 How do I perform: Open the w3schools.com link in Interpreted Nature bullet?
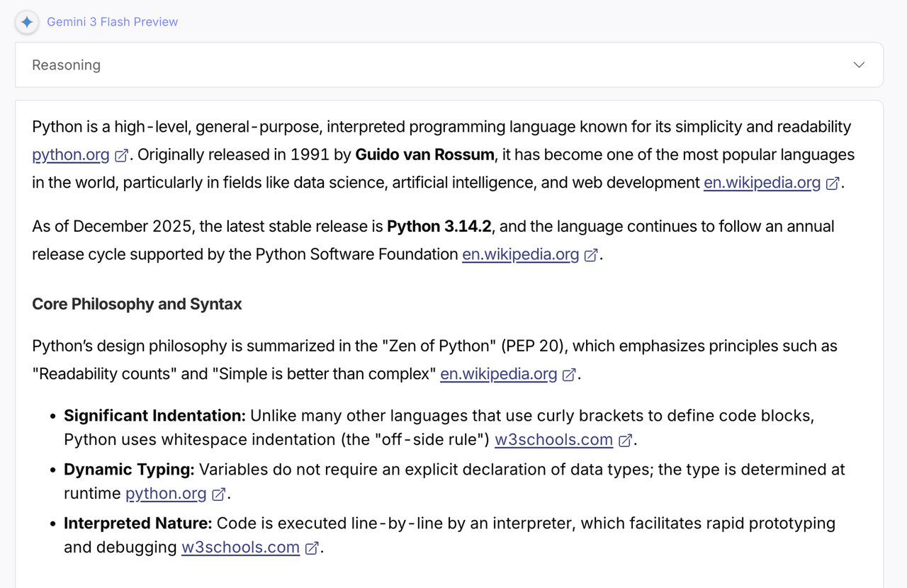pos(241,547)
